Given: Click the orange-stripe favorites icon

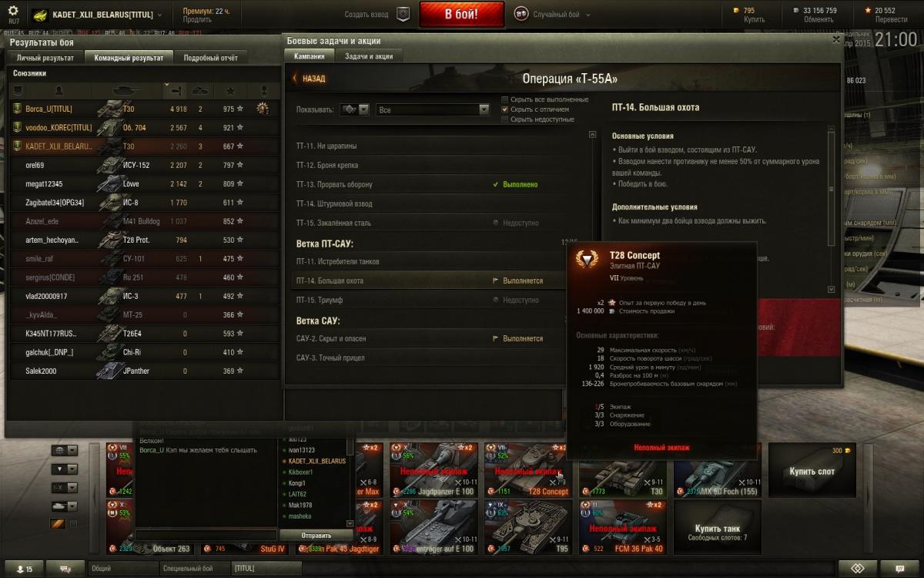Looking at the screenshot, I should tap(59, 524).
